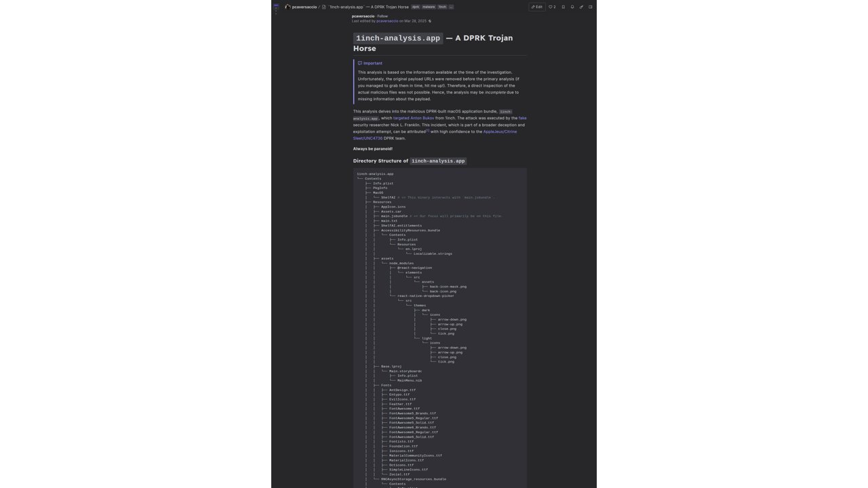Follow the author pcaversaccio
This screenshot has height=488, width=868.
click(382, 16)
